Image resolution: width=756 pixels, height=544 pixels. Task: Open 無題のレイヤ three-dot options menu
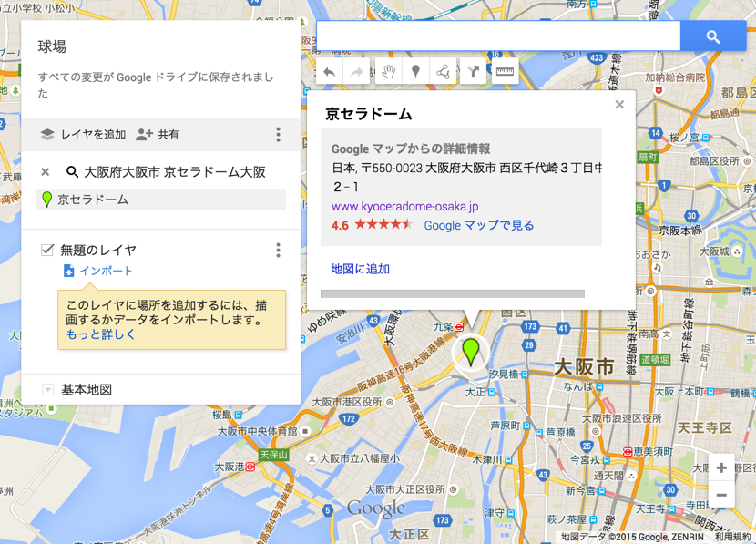tap(278, 251)
